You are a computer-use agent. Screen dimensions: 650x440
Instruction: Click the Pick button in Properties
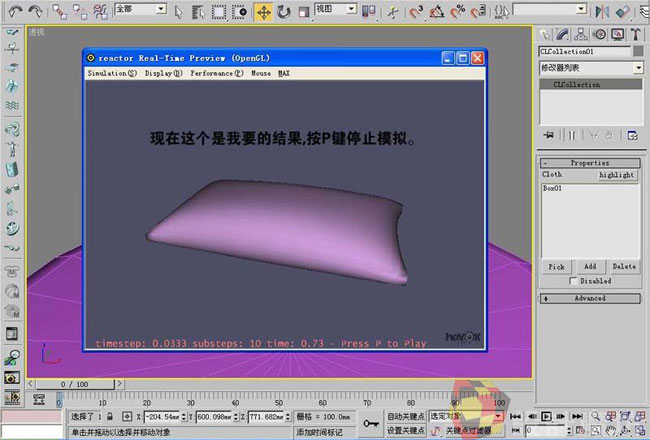[556, 267]
